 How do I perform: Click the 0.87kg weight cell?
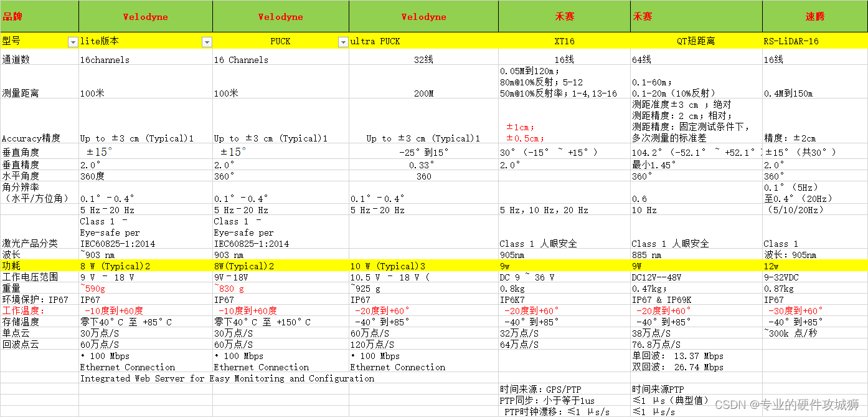(x=814, y=288)
